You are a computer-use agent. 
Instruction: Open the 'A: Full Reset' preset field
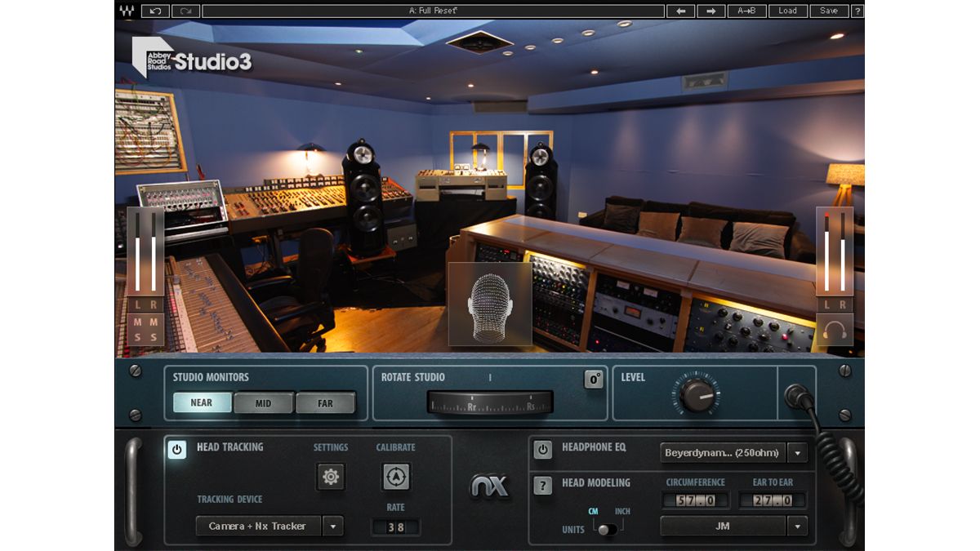(433, 11)
